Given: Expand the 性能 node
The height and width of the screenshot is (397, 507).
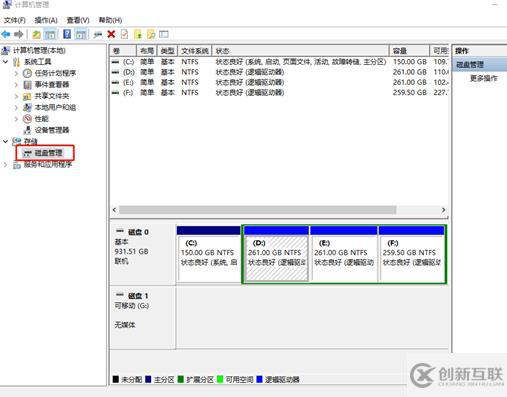Looking at the screenshot, I should tap(16, 119).
